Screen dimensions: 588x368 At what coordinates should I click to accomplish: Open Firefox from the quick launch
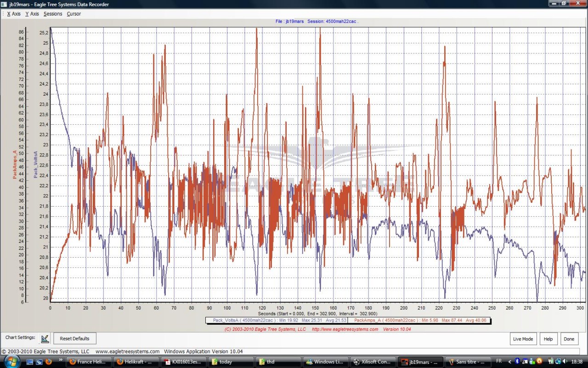49,362
